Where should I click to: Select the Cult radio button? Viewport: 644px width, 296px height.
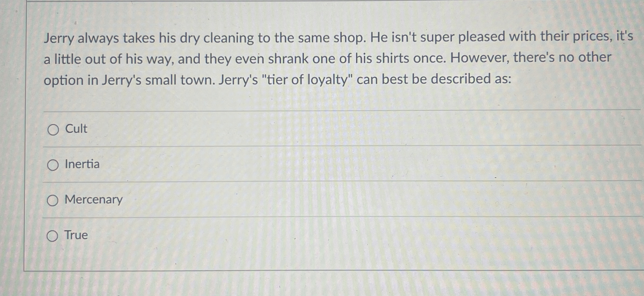click(x=53, y=130)
